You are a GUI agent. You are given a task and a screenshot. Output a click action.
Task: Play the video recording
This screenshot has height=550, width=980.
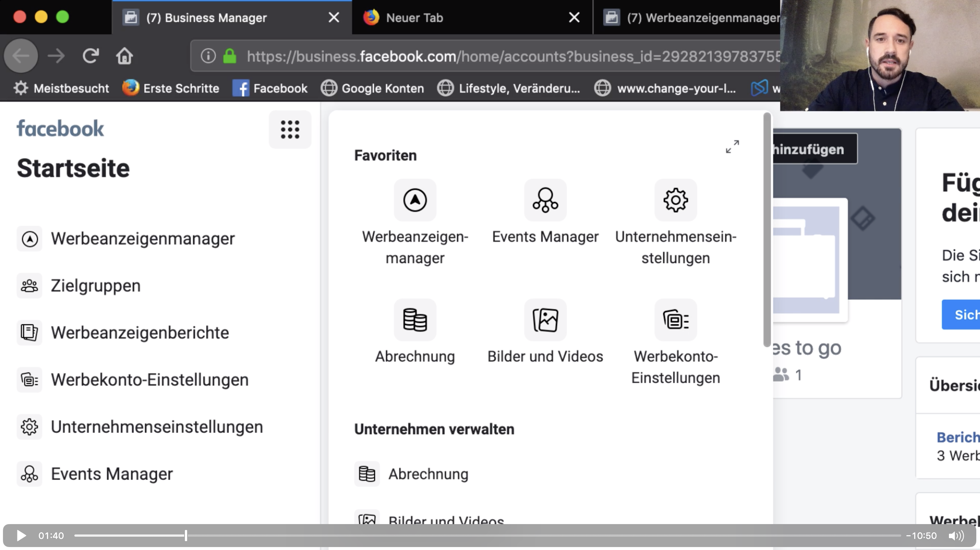point(21,536)
